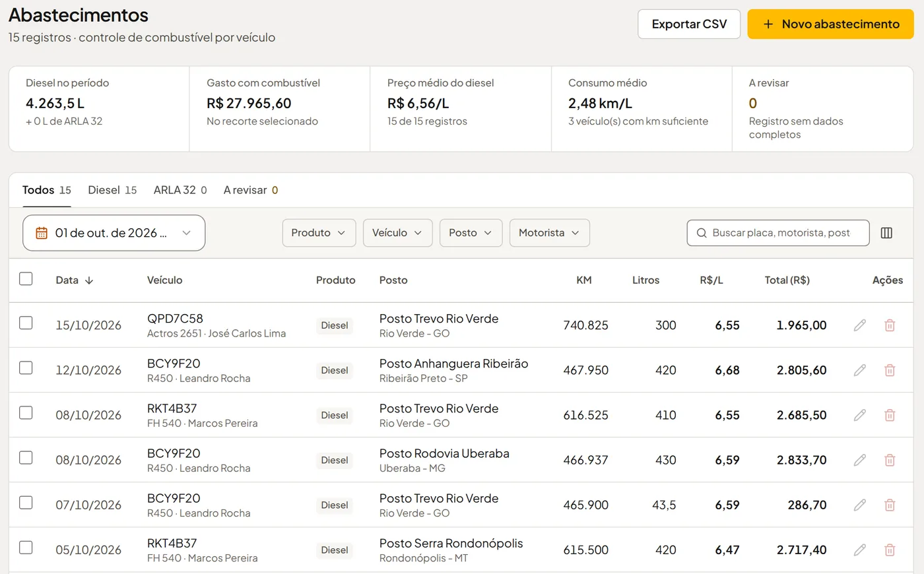Image resolution: width=924 pixels, height=574 pixels.
Task: Click Novo abastecimento button
Action: point(830,24)
